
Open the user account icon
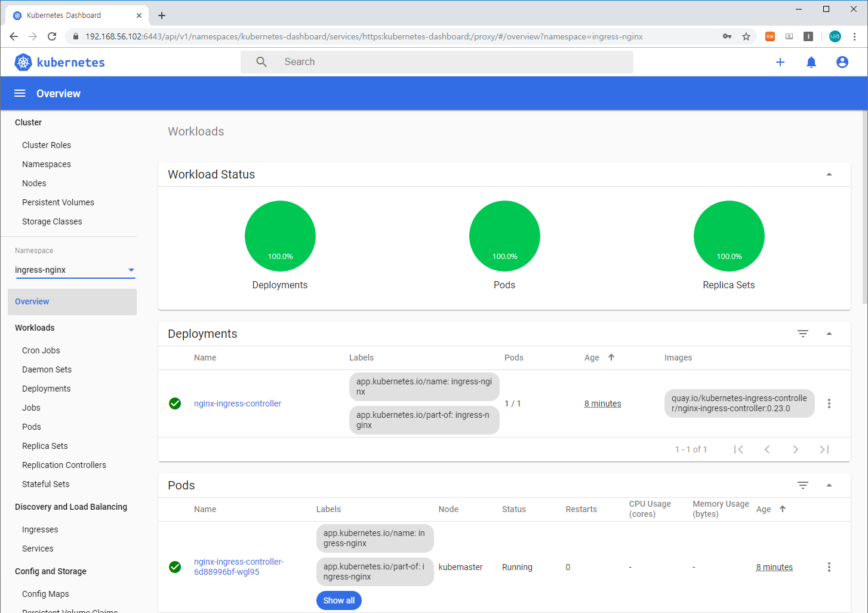click(842, 62)
